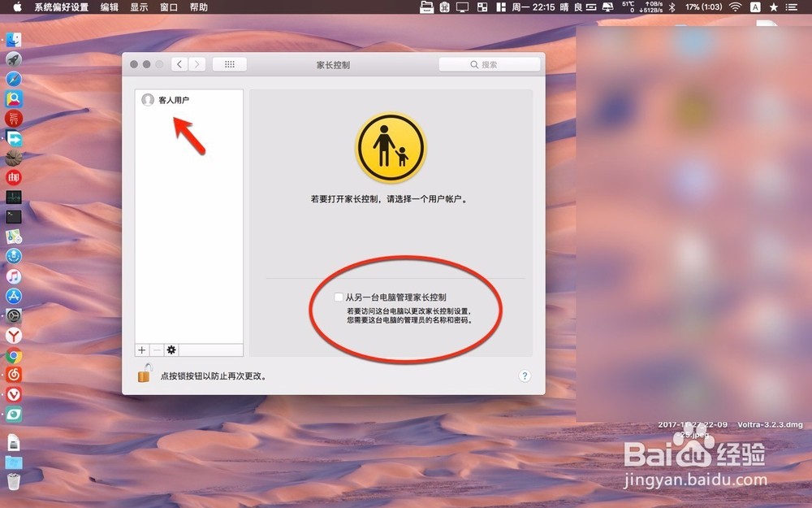Click the display monitor menu bar icon

[463, 7]
